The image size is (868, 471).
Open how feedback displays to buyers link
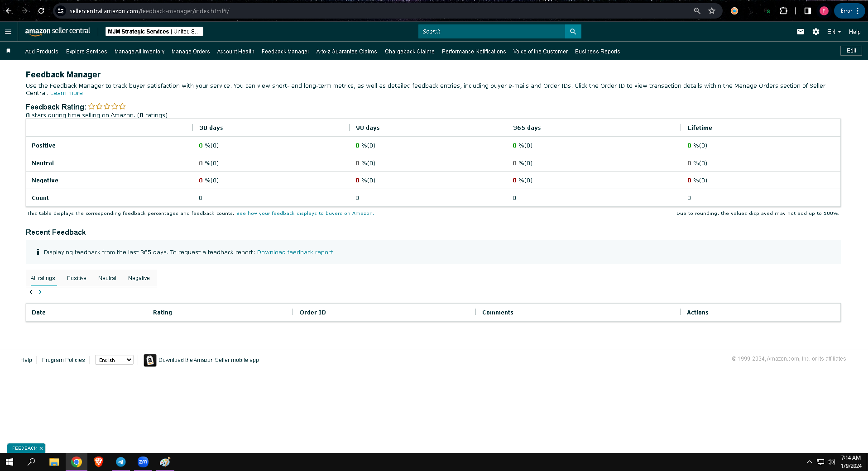(x=305, y=214)
